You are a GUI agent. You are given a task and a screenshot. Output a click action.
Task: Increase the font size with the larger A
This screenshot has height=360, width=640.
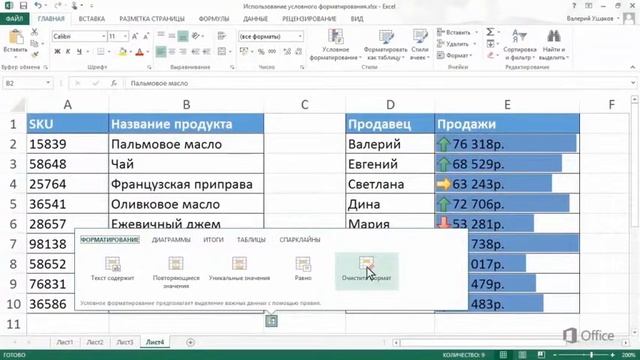tap(136, 36)
